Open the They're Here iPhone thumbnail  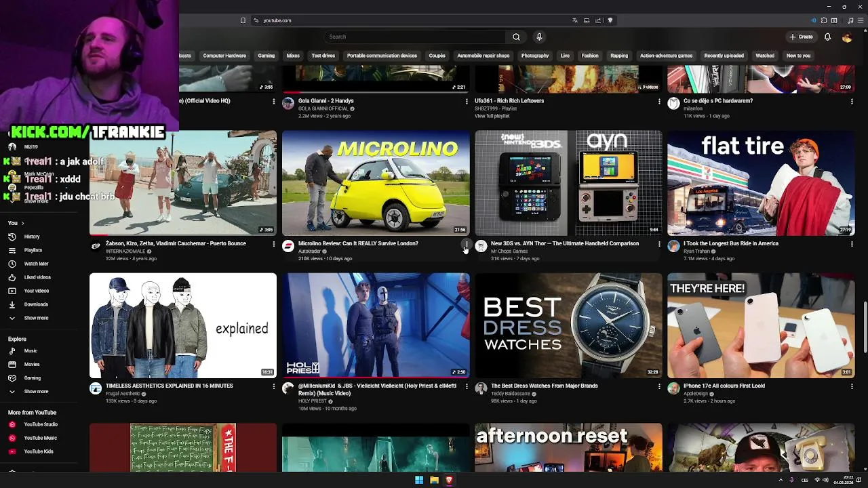(x=761, y=325)
